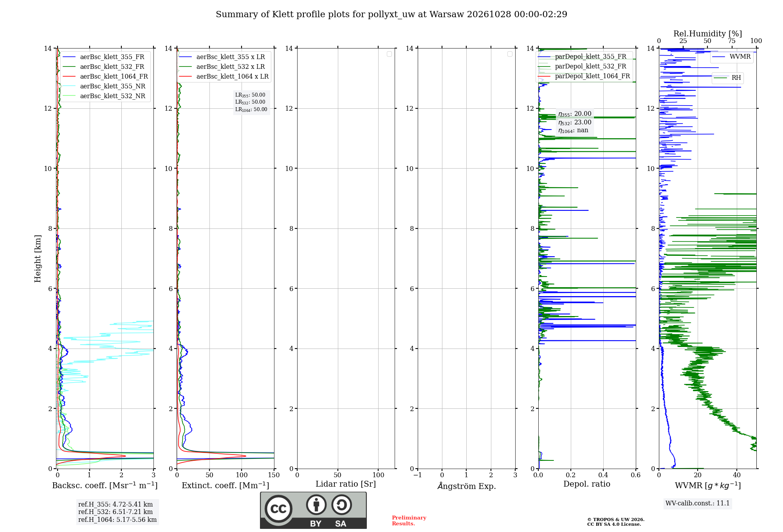783x532 pixels.
Task: Click the Rel.Humidity [%] axis label
Action: click(x=708, y=34)
